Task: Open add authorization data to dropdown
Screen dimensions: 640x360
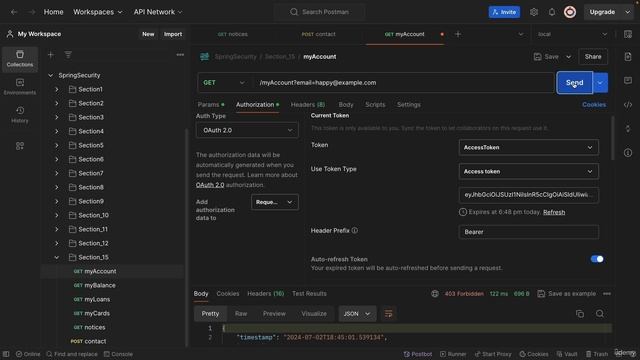Action: [275, 202]
